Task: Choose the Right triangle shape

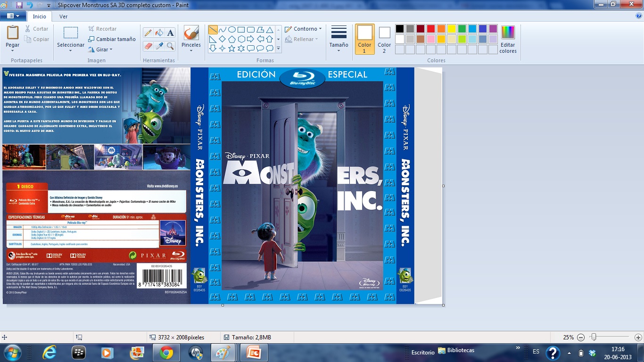Action: click(213, 39)
